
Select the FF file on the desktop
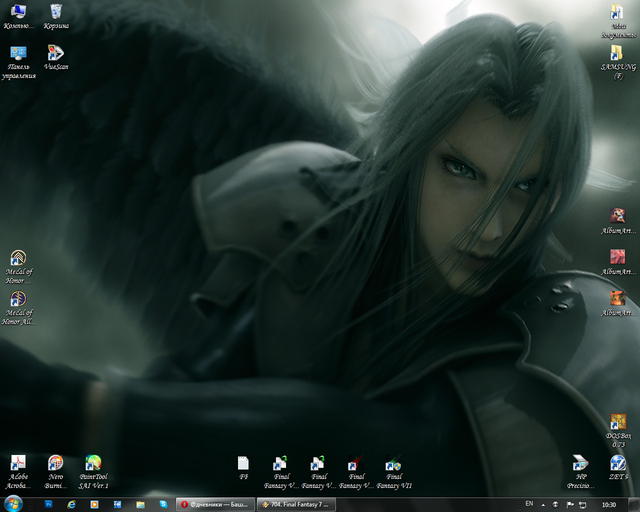243,467
